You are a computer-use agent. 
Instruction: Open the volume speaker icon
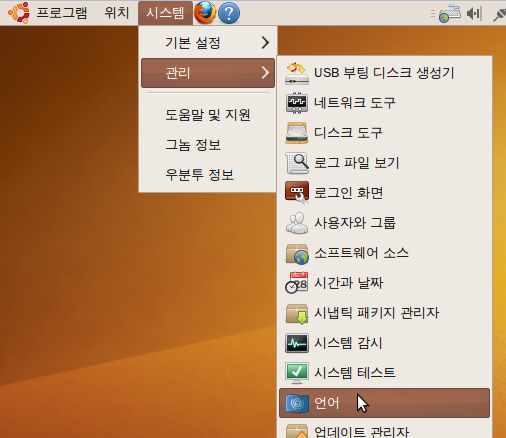(x=474, y=13)
